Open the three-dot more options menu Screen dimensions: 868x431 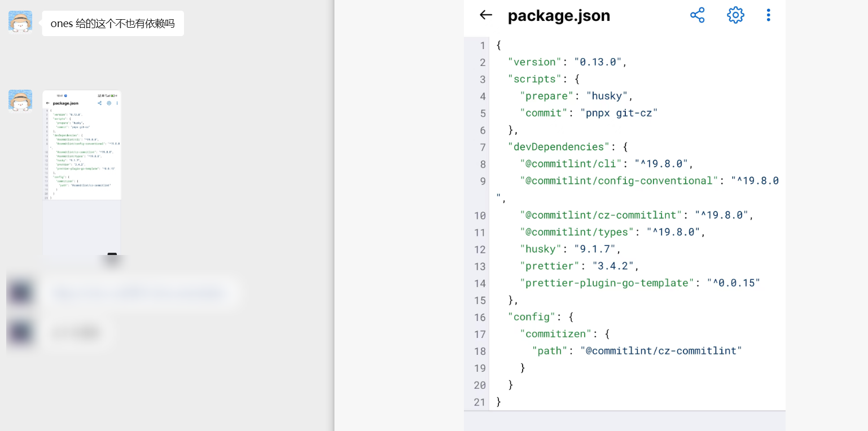768,15
